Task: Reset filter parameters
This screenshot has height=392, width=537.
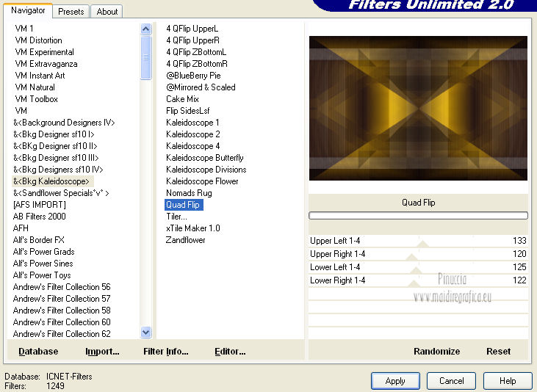Action: click(498, 352)
